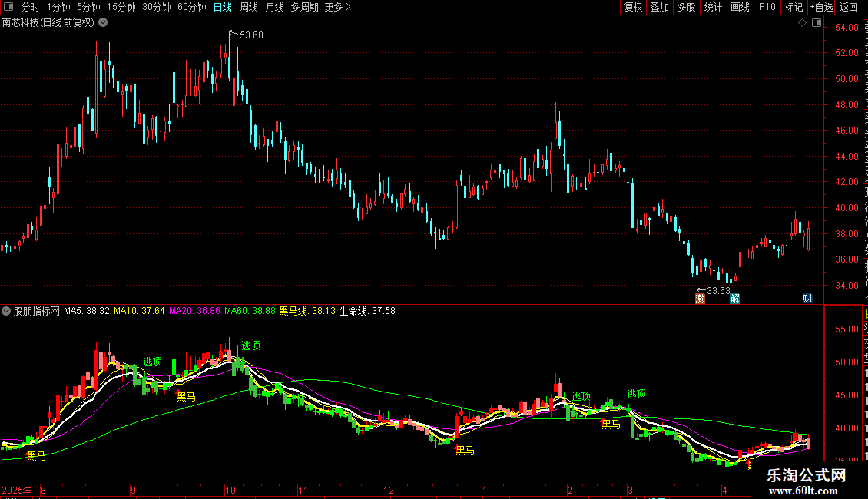
Task: Click the 44.00 price axis label
Action: 847,157
